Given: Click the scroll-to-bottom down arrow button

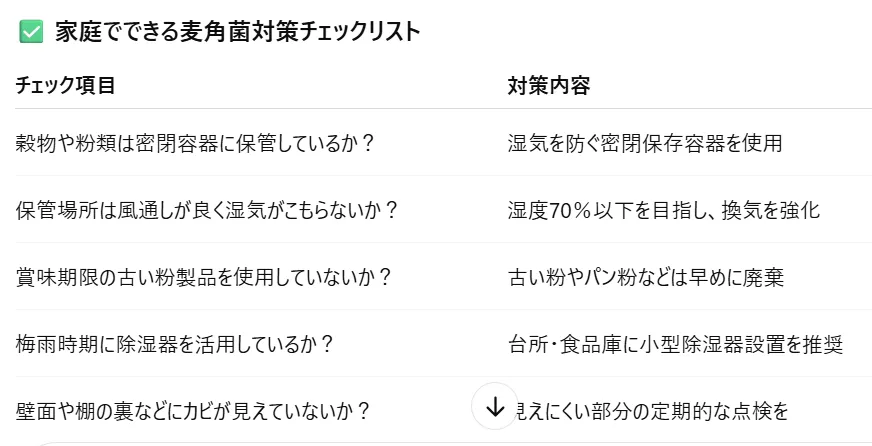Looking at the screenshot, I should point(494,406).
